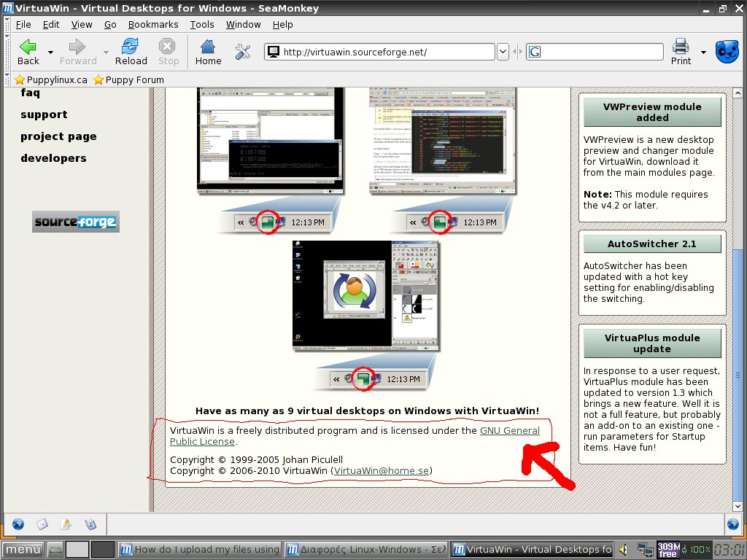Click the show desktop taskbar icon
747x560 pixels.
click(x=55, y=550)
